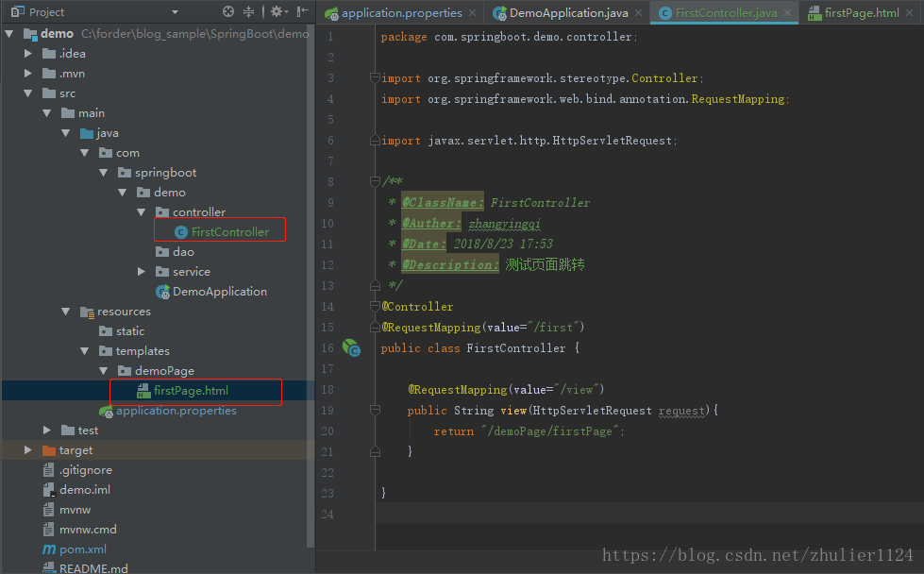The height and width of the screenshot is (574, 924).
Task: Open the Project view dropdown
Action: tap(175, 12)
